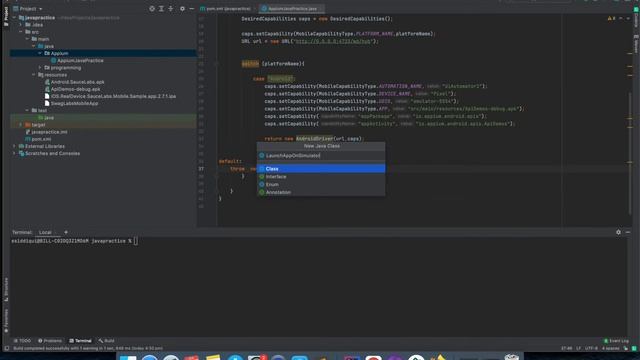Hide the Project tool window
The width and height of the screenshot is (640, 360).
tap(191, 9)
